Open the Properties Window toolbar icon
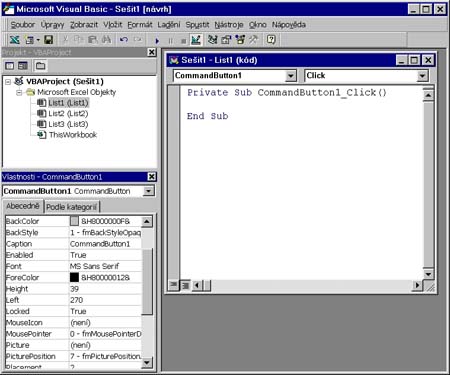Image resolution: width=450 pixels, height=375 pixels. click(x=226, y=40)
